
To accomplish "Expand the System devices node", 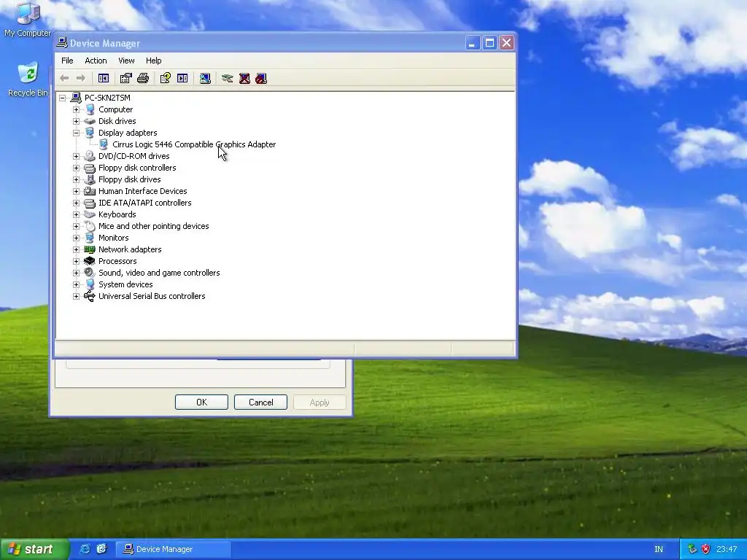I will pyautogui.click(x=76, y=284).
